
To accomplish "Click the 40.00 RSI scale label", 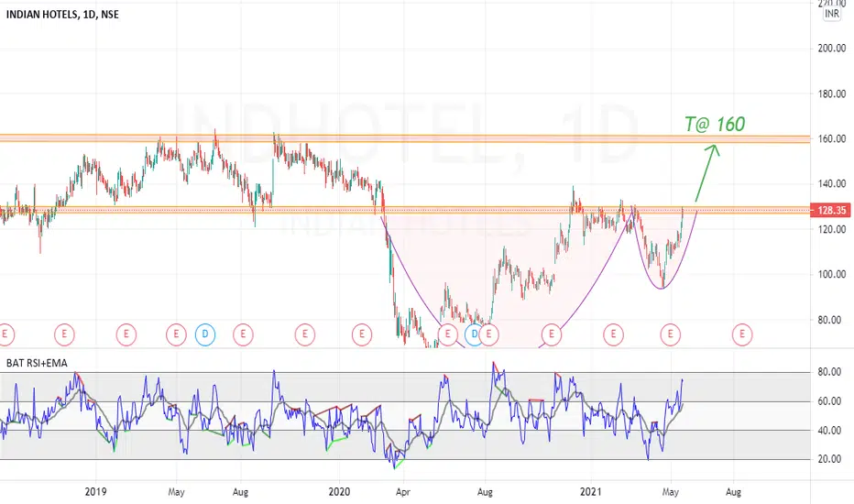I will (829, 431).
